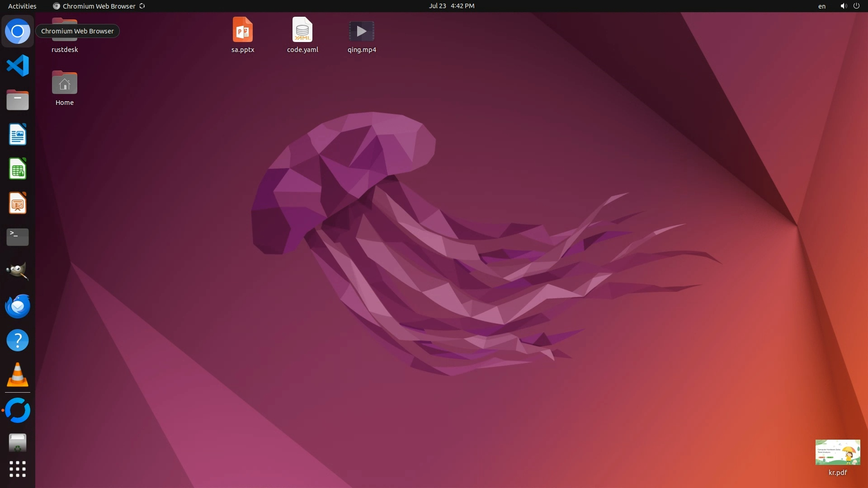Open the Terminal dock icon

(18, 237)
